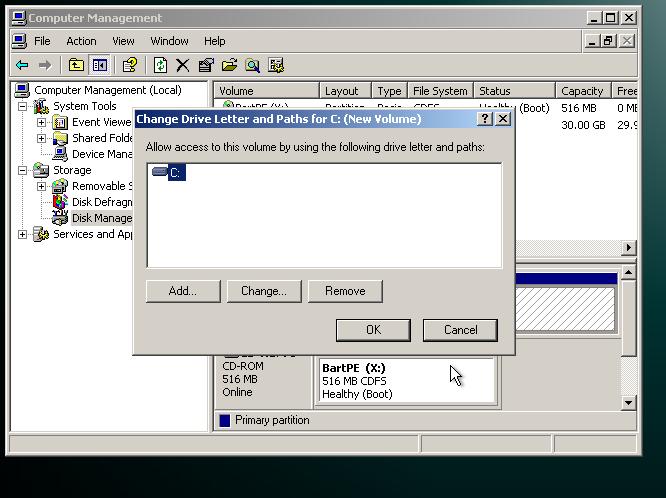Select the C: drive entry in list

[174, 173]
